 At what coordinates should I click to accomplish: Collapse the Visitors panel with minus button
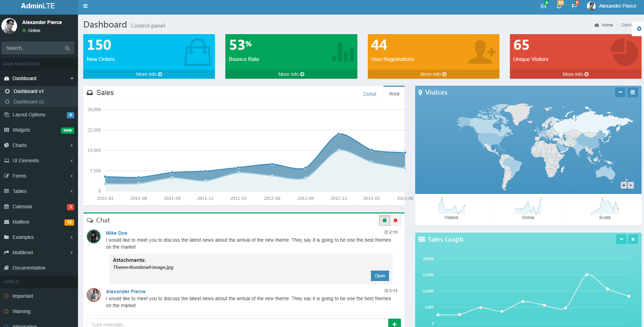620,92
